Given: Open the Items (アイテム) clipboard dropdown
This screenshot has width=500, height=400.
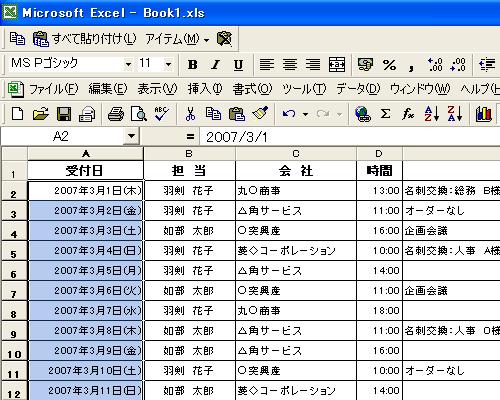Looking at the screenshot, I should pyautogui.click(x=177, y=39).
